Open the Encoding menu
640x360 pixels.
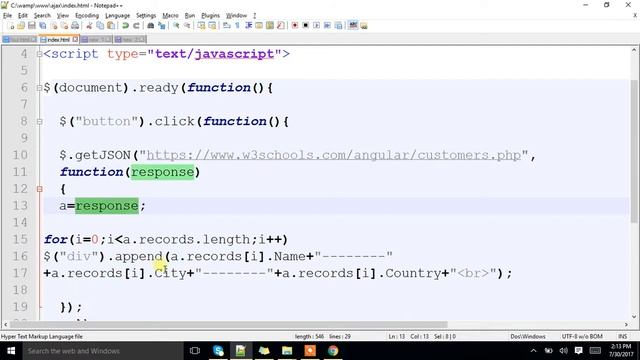tap(87, 16)
